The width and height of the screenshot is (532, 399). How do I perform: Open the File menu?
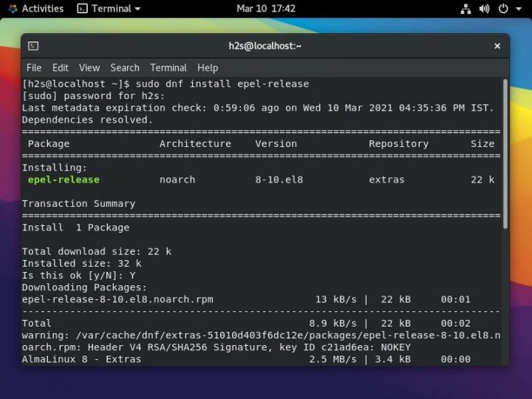click(34, 67)
